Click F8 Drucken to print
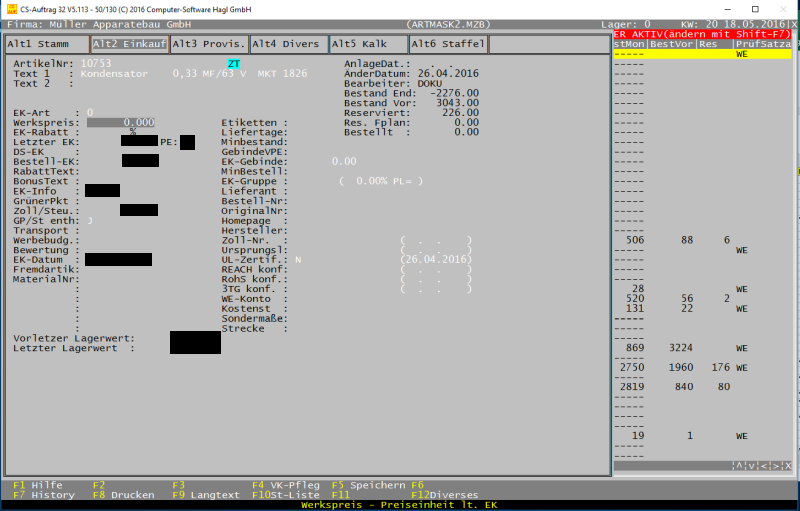Viewport: 800px width, 511px height. [x=123, y=494]
